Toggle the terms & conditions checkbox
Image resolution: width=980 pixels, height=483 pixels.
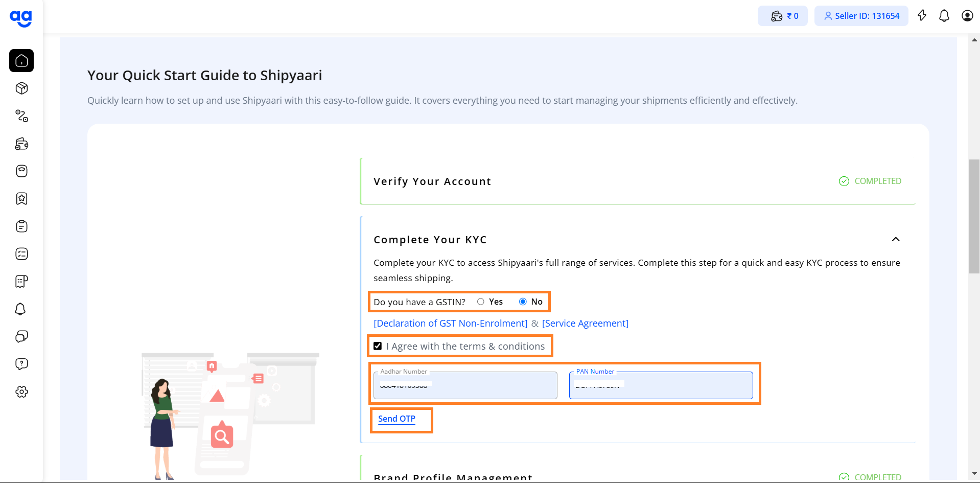[x=378, y=346]
